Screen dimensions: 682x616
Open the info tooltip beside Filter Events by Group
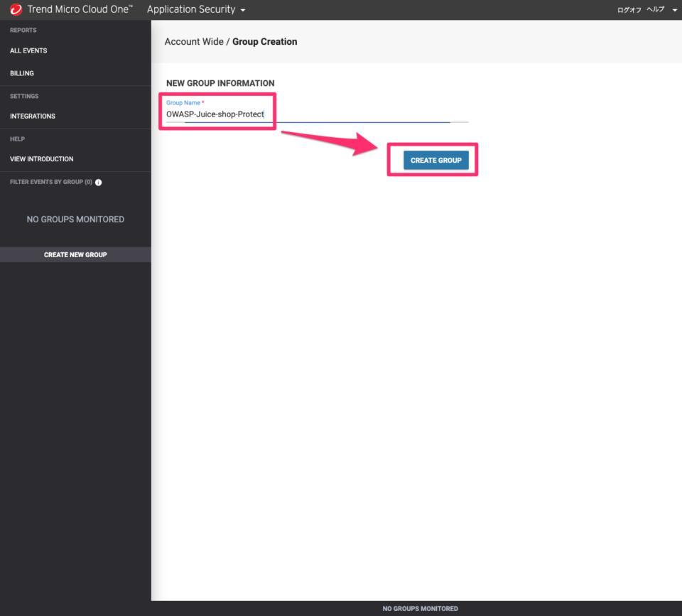[x=99, y=182]
